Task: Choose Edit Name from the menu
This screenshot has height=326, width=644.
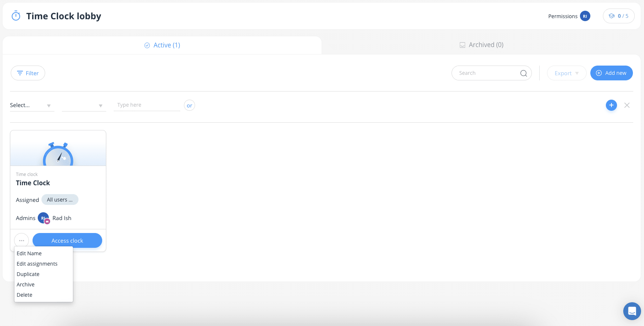Action: tap(44, 253)
